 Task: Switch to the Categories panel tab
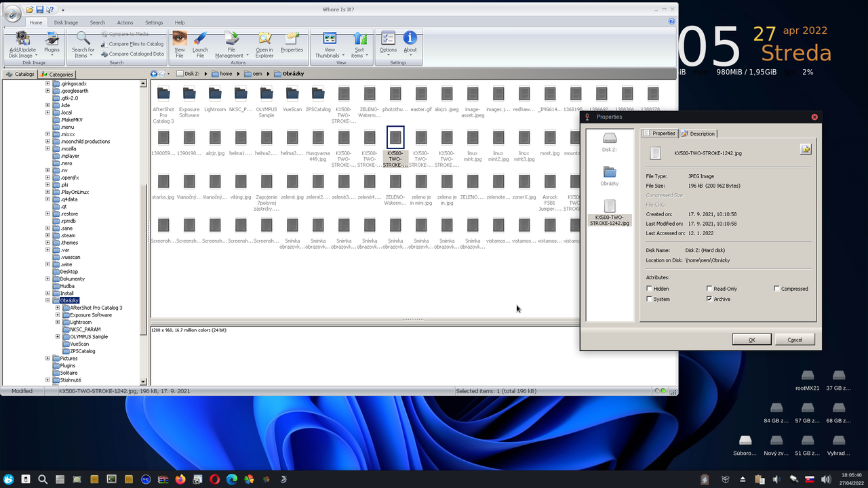point(56,75)
